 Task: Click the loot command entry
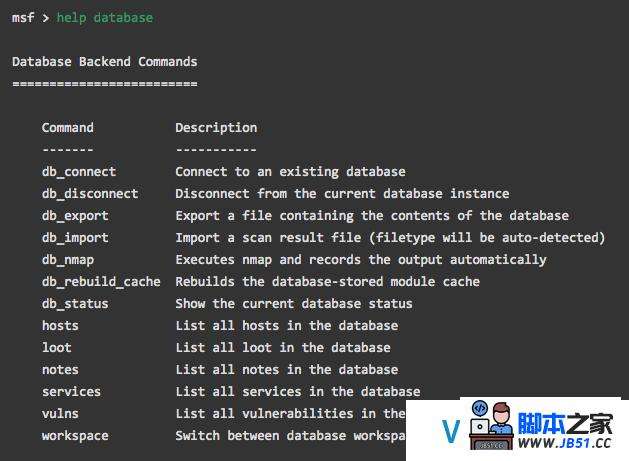[57, 347]
